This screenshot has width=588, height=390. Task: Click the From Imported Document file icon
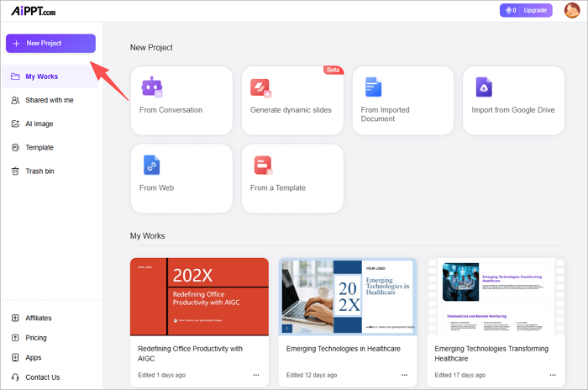coord(373,87)
